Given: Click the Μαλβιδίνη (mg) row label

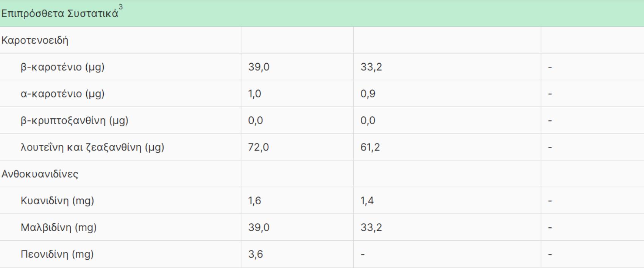Looking at the screenshot, I should pyautogui.click(x=58, y=227).
